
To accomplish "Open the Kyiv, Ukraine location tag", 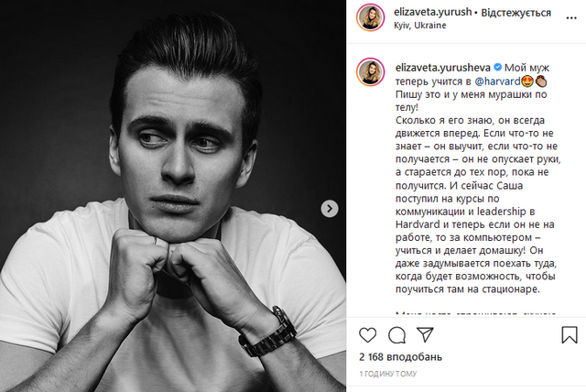I will click(419, 26).
